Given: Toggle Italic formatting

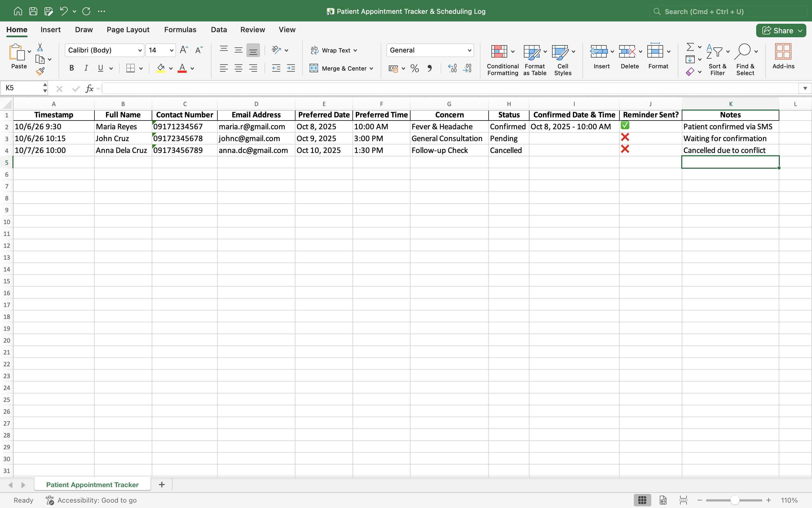Looking at the screenshot, I should (x=86, y=68).
